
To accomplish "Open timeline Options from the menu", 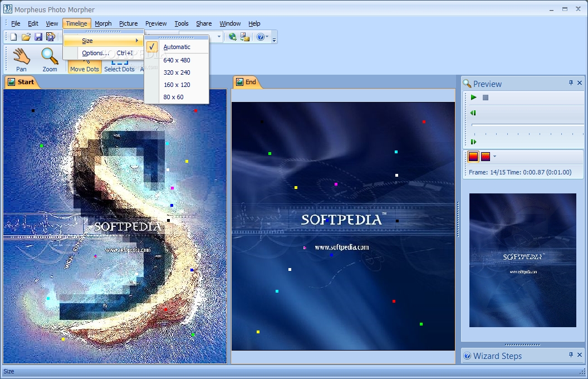I will 104,53.
